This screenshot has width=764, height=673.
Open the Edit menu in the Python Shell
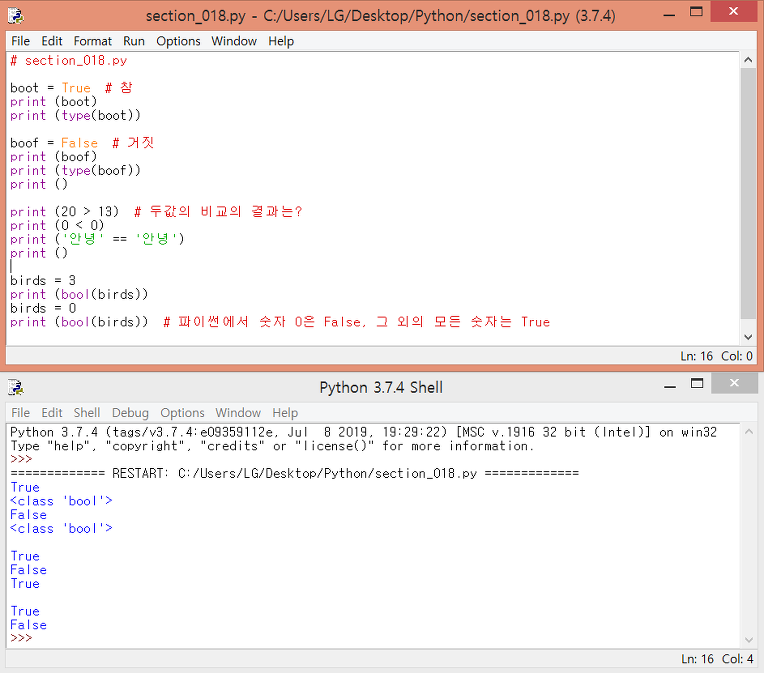tap(52, 413)
